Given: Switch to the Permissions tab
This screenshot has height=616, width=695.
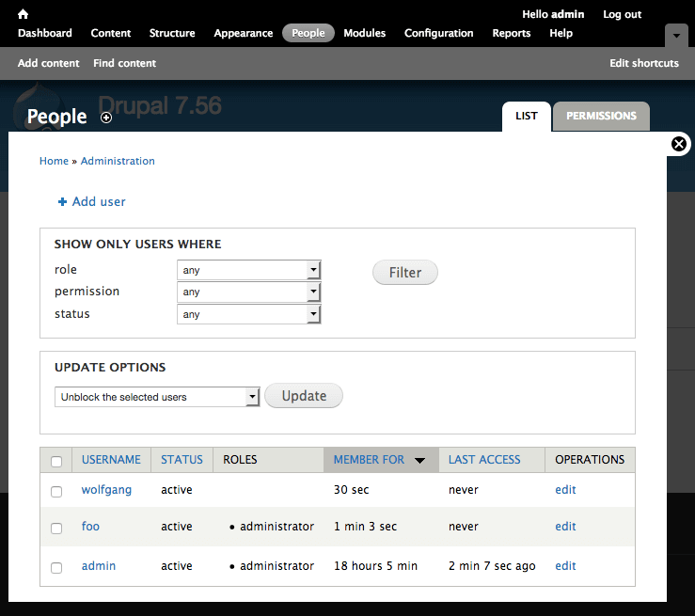Looking at the screenshot, I should tap(602, 116).
